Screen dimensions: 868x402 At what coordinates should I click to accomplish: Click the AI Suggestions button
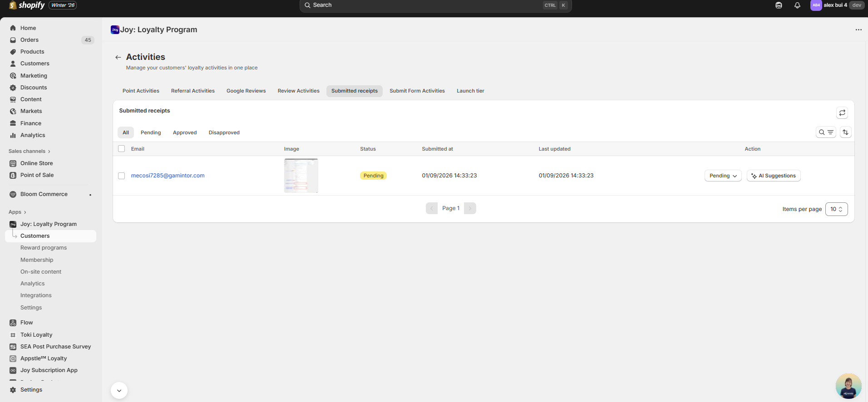[774, 176]
